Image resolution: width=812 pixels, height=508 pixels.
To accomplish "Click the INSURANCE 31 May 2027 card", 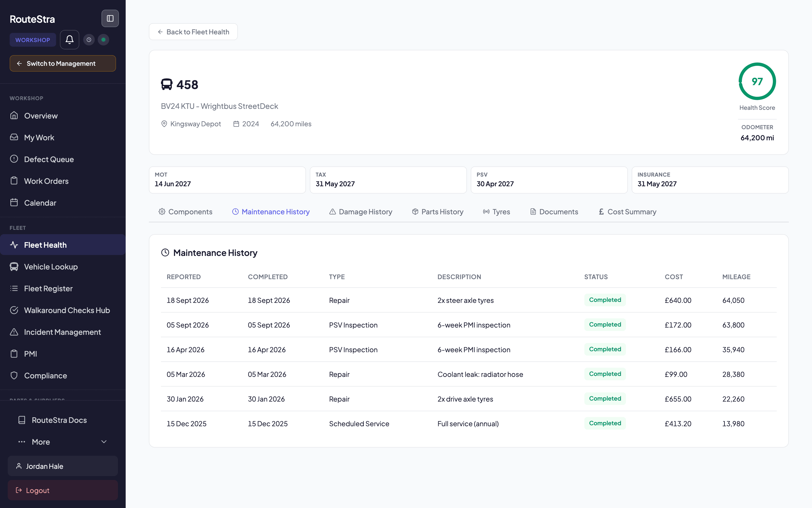I will tap(710, 180).
